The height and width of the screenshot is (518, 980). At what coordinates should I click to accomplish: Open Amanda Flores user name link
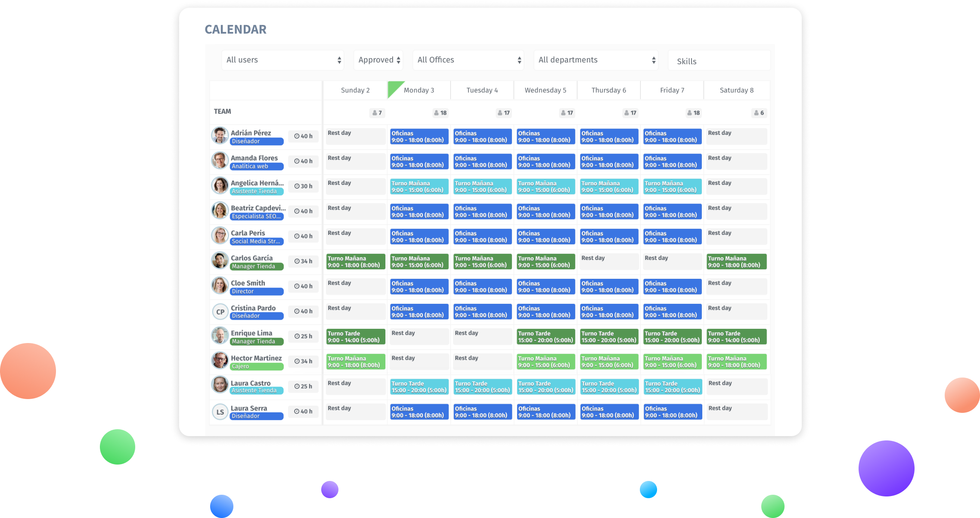(254, 158)
